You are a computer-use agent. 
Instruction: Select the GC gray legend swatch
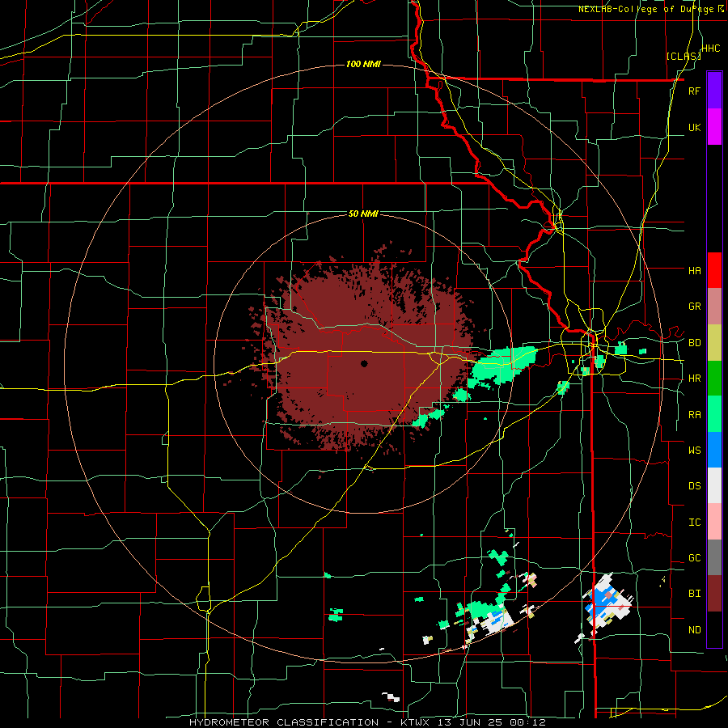714,557
